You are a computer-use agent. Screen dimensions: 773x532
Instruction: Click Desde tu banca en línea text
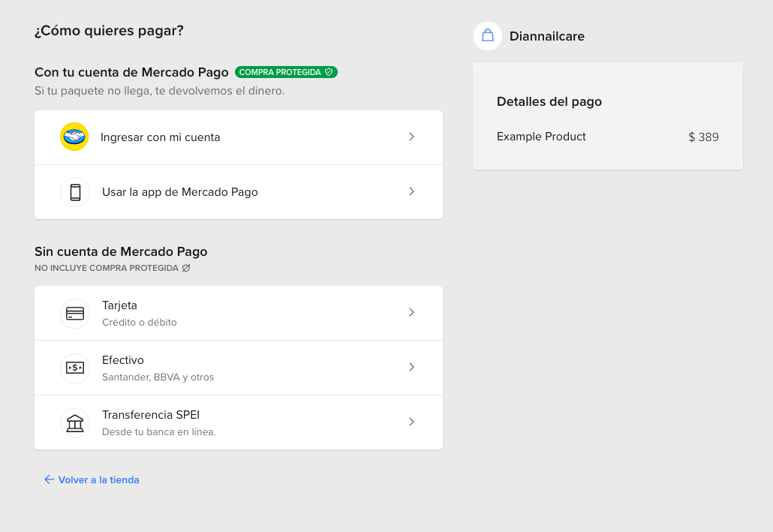[x=159, y=432]
